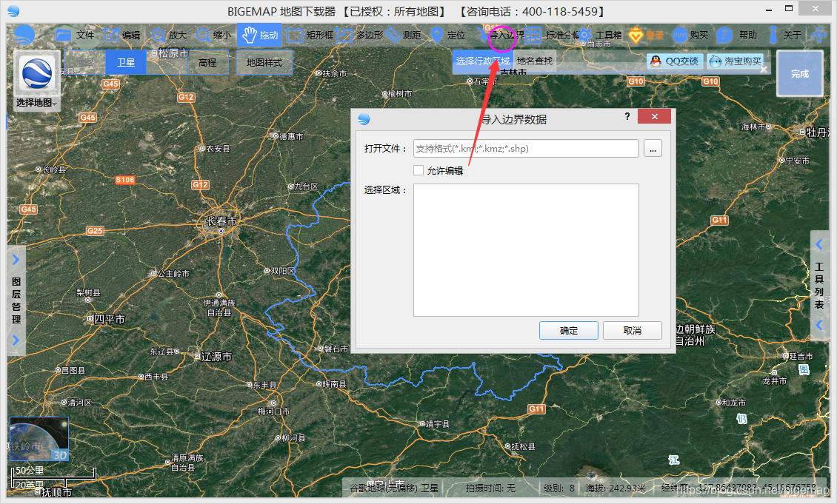Click the 打开文件 file path input field

point(526,148)
